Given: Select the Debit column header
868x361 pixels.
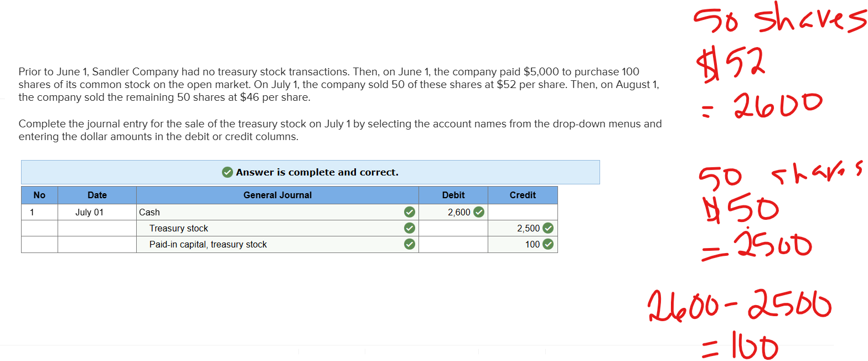Looking at the screenshot, I should (453, 195).
